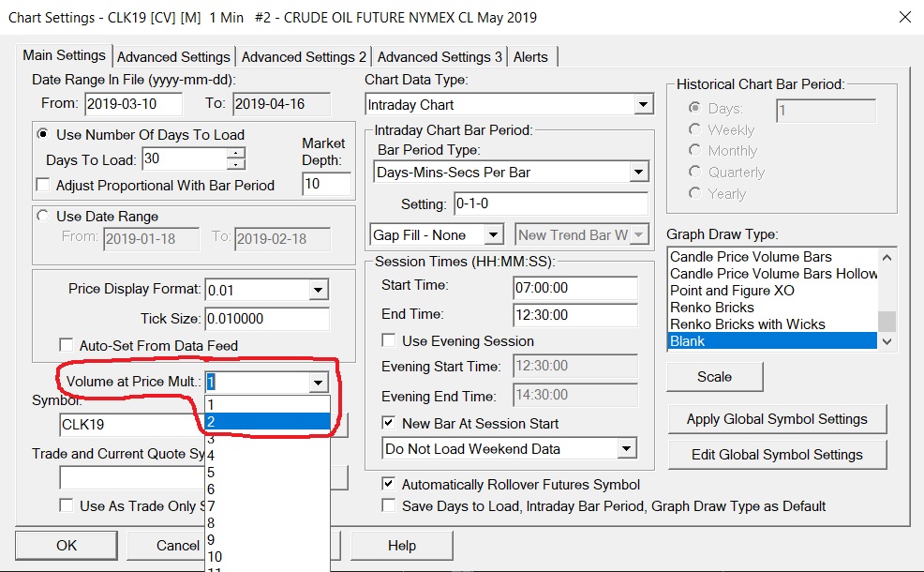
Task: Click the Trade and Current Quote Symbol field
Action: click(132, 477)
